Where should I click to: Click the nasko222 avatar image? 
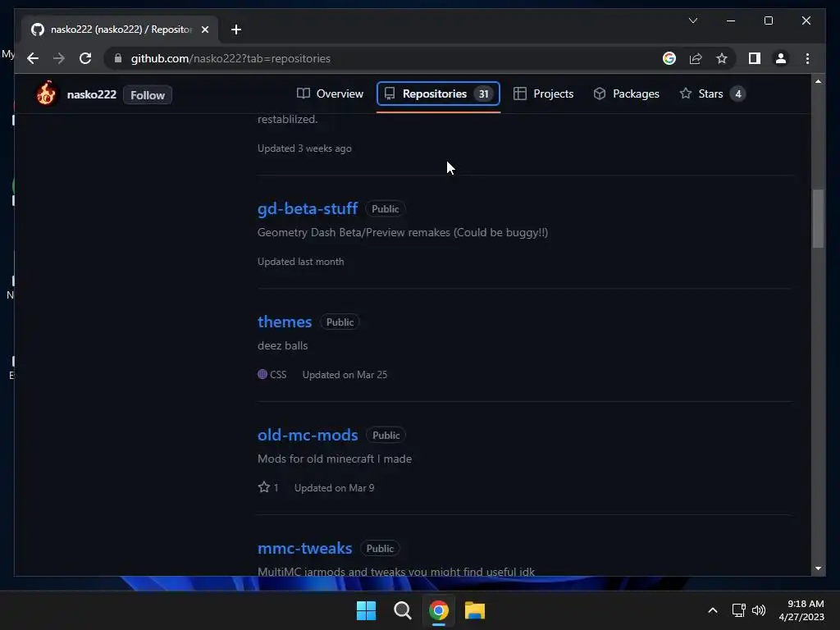(x=46, y=94)
